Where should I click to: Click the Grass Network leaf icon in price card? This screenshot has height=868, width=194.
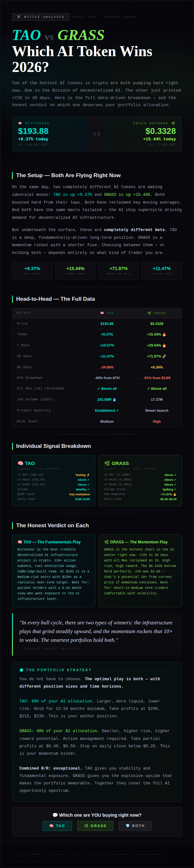(173, 123)
